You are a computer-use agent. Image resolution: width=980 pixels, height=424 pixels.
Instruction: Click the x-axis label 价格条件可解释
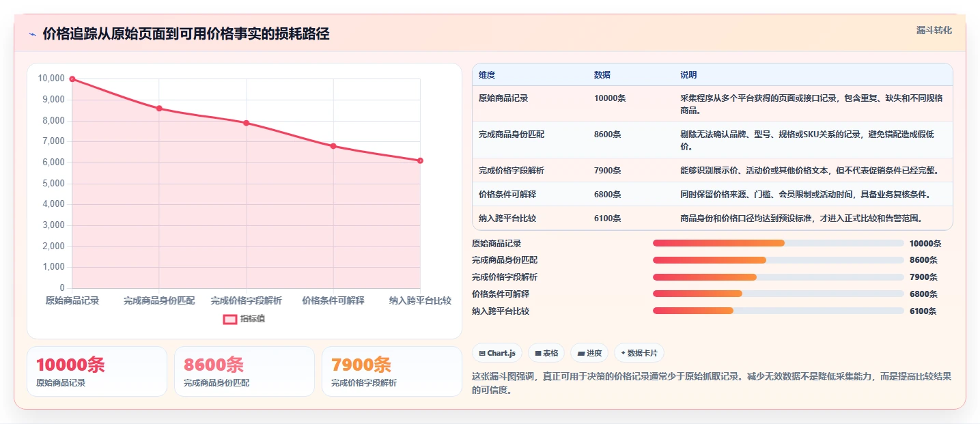point(333,300)
